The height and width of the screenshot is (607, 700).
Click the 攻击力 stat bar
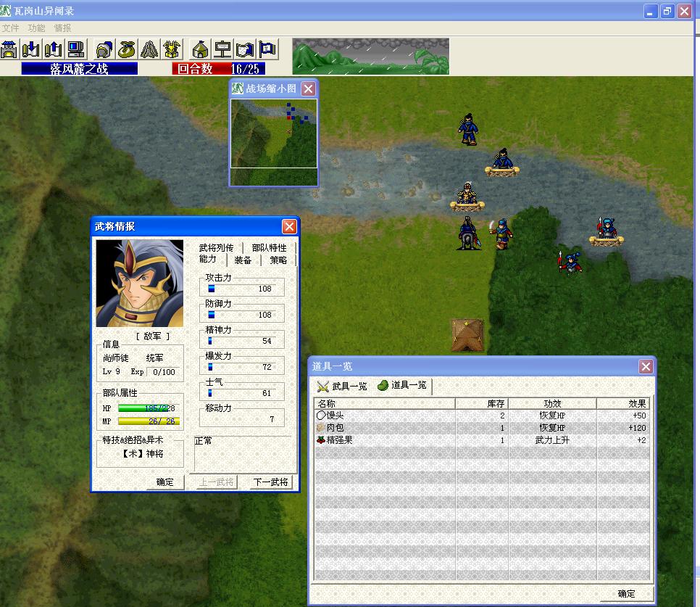click(x=241, y=289)
